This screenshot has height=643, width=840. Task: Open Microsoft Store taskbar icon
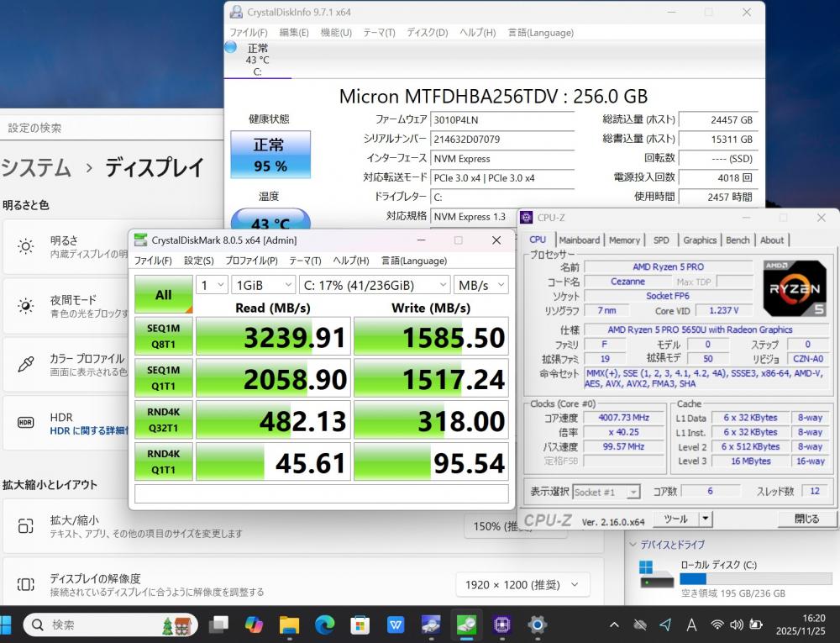coord(360,625)
